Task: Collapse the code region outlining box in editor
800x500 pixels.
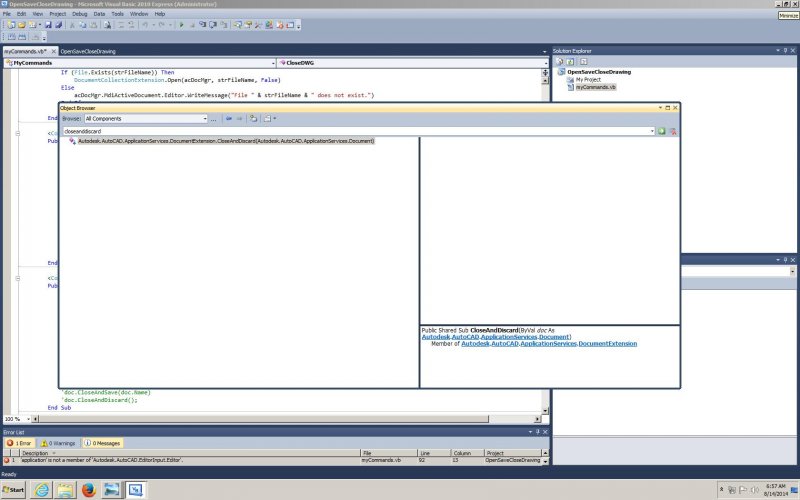Action: click(x=17, y=134)
